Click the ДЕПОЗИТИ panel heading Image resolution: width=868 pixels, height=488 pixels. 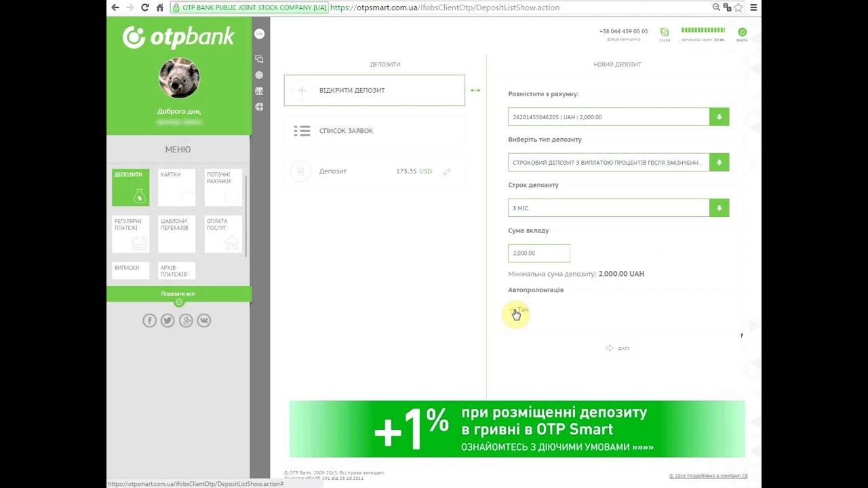[x=385, y=64]
